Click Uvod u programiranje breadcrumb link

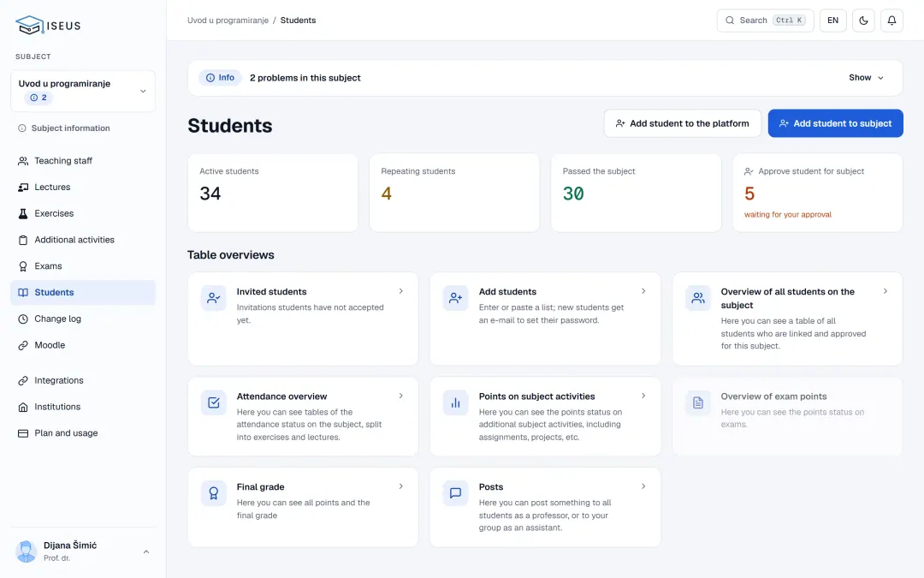pyautogui.click(x=228, y=21)
